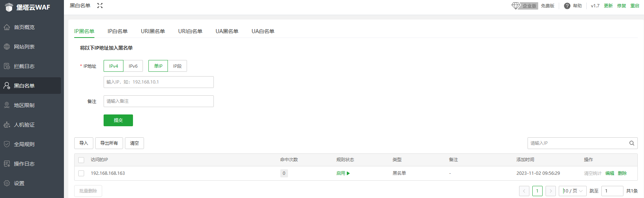Click the 地区限制 location icon in sidebar
The height and width of the screenshot is (198, 644).
7,105
